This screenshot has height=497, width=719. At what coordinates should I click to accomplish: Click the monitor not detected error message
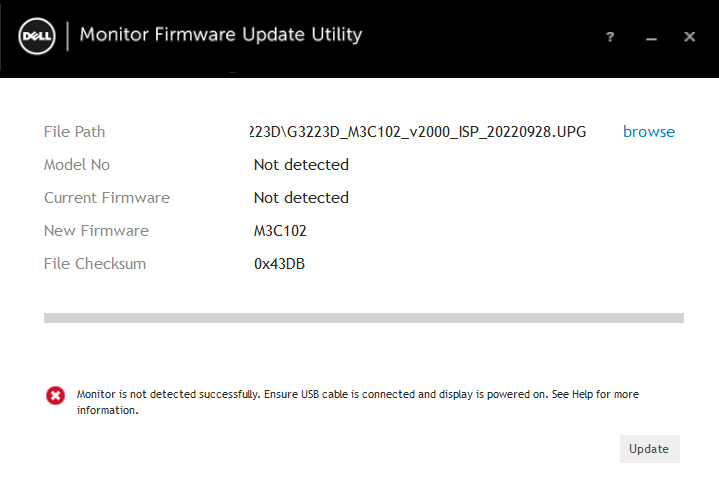[x=357, y=402]
